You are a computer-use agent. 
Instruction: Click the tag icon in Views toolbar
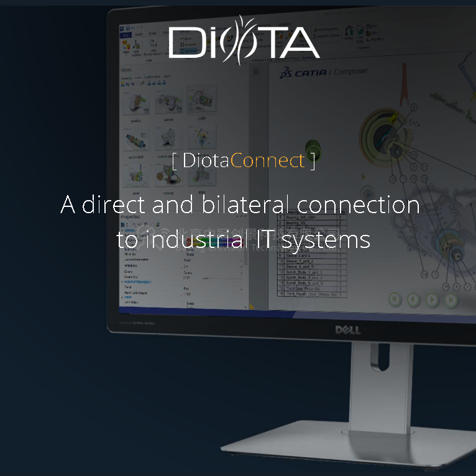coord(142,83)
